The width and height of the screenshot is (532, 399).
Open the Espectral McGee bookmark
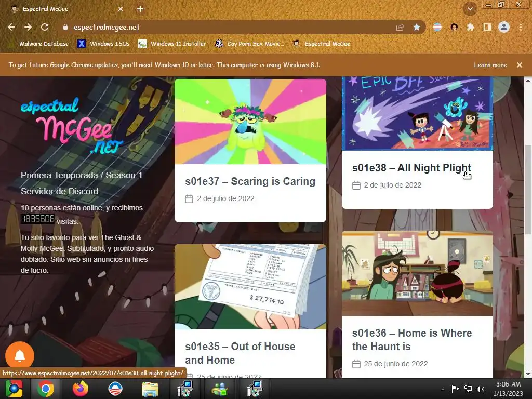click(x=322, y=44)
